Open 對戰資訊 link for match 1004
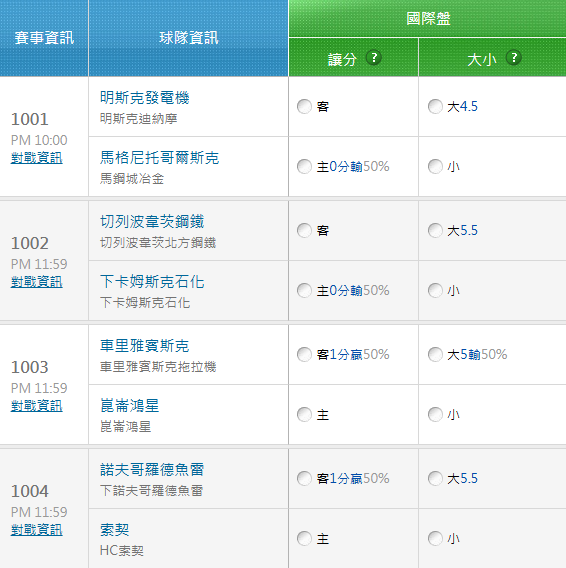The width and height of the screenshot is (566, 568). pyautogui.click(x=37, y=530)
